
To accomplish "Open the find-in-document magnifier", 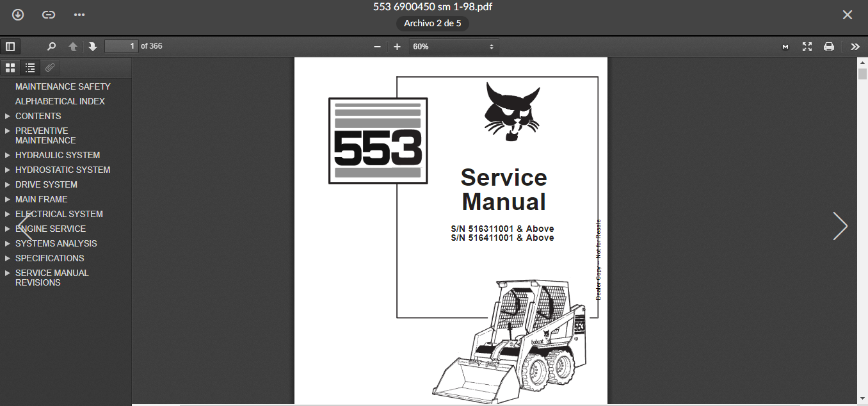I will (x=52, y=47).
